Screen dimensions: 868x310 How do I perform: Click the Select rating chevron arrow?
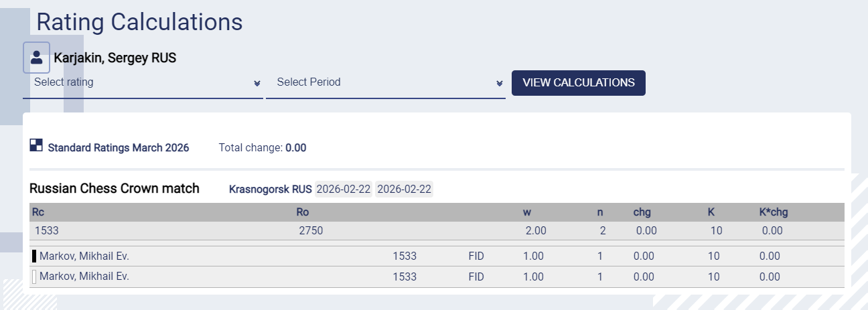pyautogui.click(x=257, y=83)
